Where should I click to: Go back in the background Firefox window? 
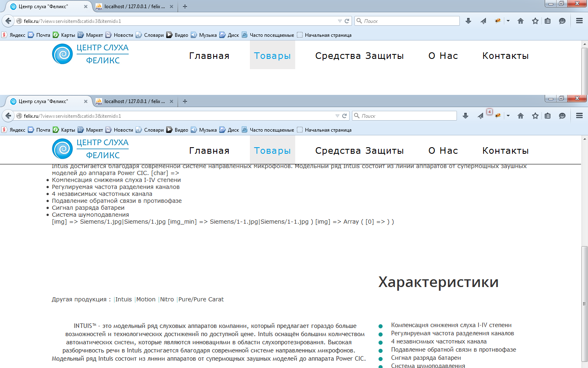[x=8, y=21]
